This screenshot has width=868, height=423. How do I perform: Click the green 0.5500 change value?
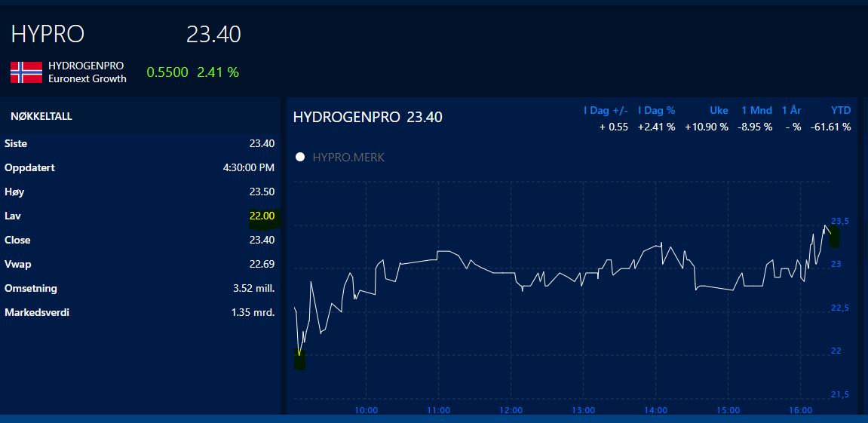167,72
